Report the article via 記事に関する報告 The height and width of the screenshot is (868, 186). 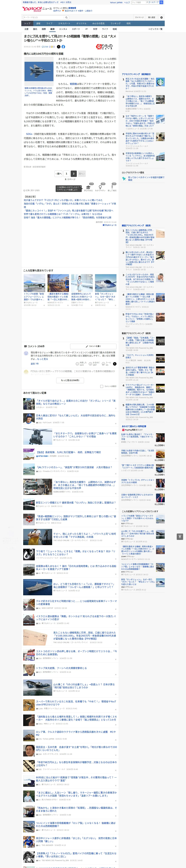tap(32, 190)
